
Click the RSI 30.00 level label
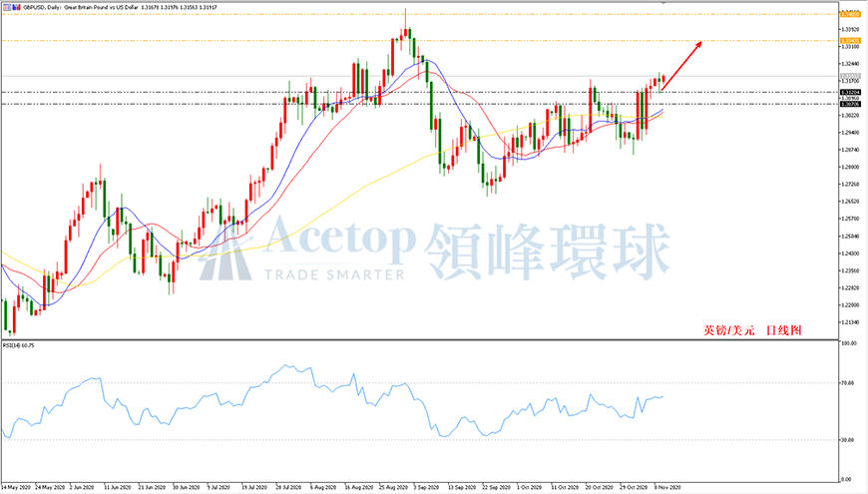coord(847,440)
